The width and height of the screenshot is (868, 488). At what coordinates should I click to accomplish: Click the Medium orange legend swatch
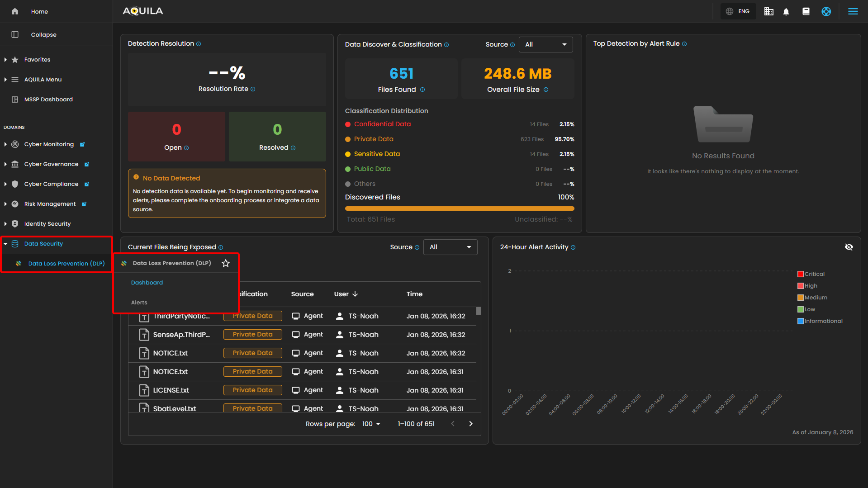click(800, 298)
